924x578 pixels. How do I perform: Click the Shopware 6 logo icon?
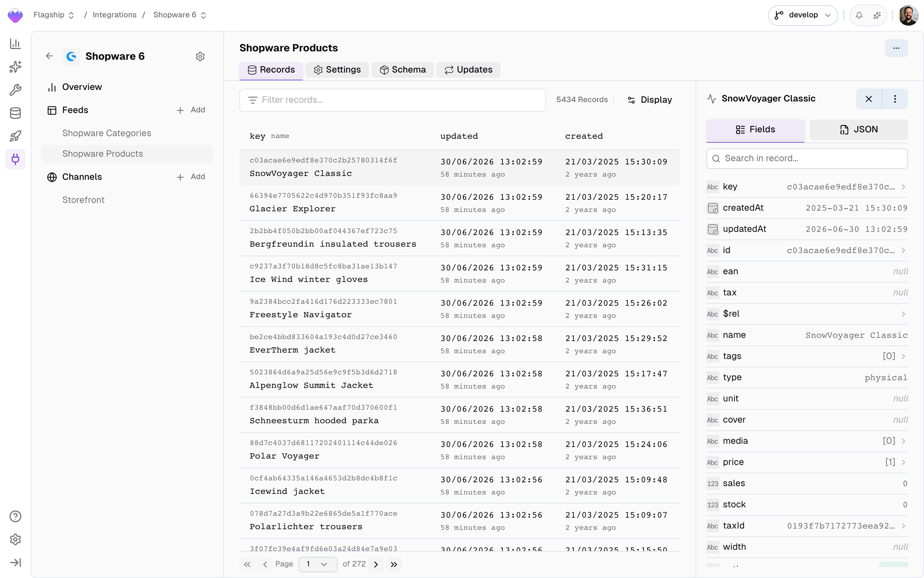[x=72, y=57]
